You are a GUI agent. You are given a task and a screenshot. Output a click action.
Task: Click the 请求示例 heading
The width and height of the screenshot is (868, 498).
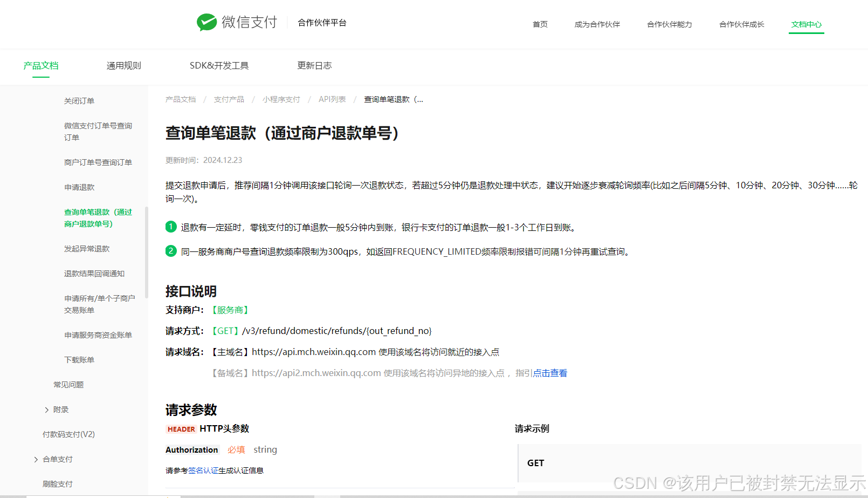[532, 429]
